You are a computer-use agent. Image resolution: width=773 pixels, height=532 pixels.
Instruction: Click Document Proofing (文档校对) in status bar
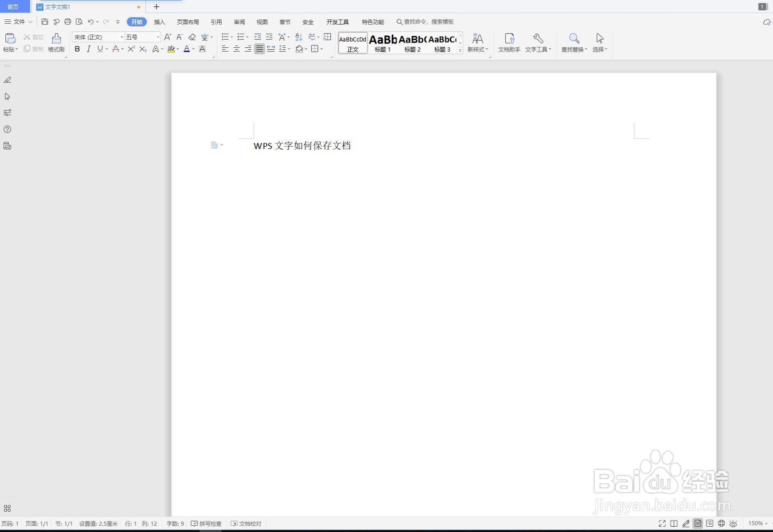(x=246, y=523)
